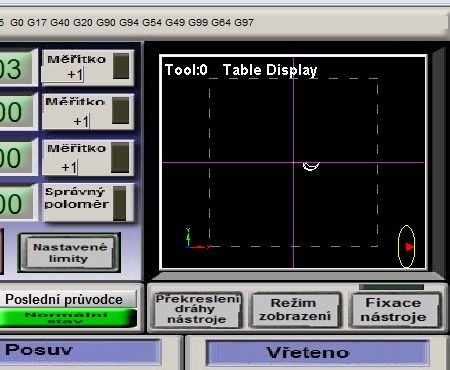Toggle the second Měřítko LED indicator
This screenshot has width=450, height=370.
[120, 110]
